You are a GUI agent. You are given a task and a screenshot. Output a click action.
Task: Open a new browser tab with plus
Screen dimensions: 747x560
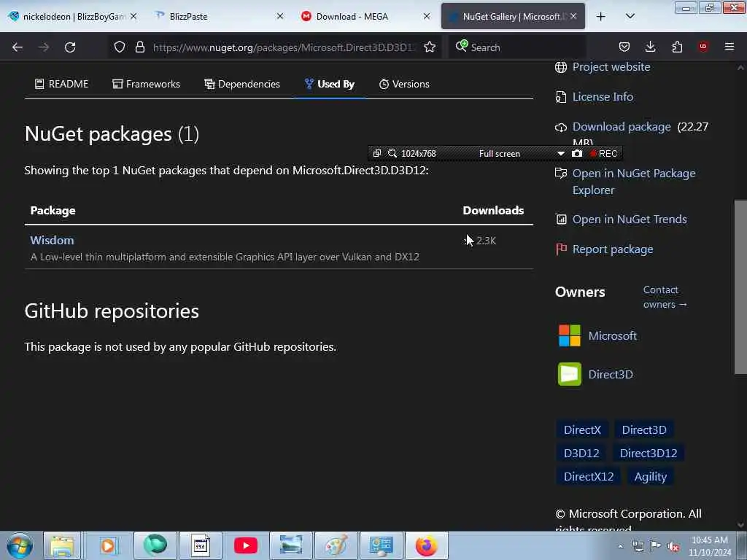[x=601, y=17]
